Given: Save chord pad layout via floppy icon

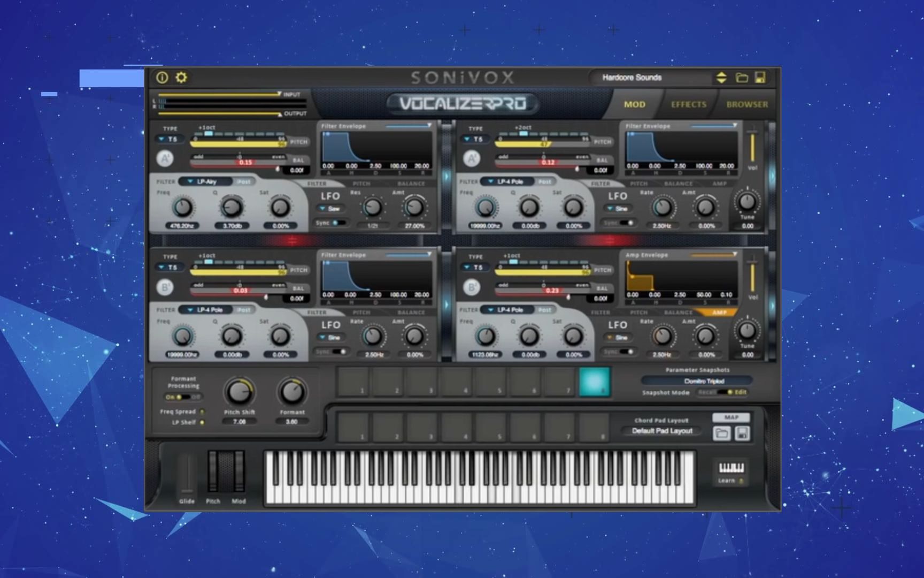Looking at the screenshot, I should pyautogui.click(x=742, y=433).
